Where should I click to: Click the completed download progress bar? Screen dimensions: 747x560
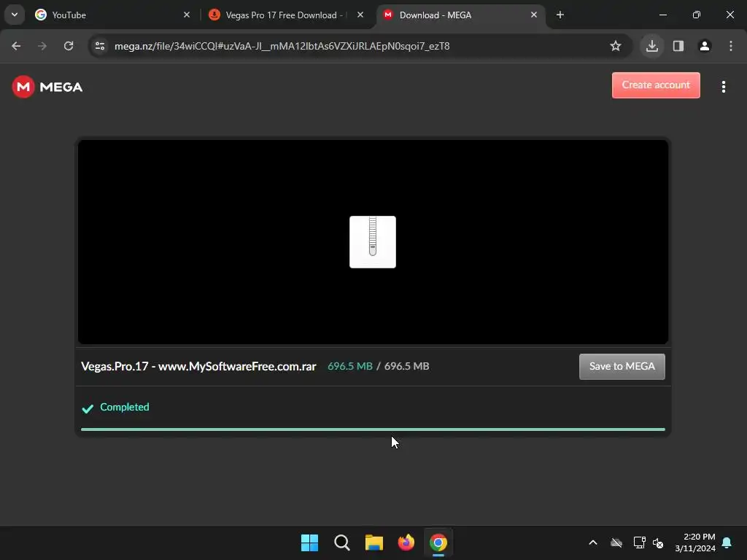coord(373,429)
